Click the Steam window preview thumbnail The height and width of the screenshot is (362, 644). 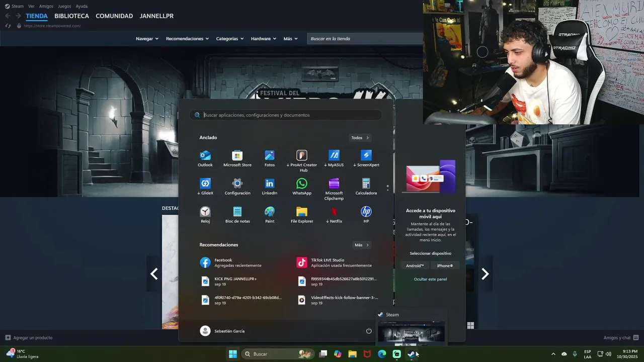point(412,334)
